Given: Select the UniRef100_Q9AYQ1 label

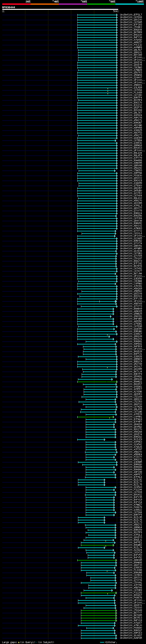Looking at the screenshot, I should pos(131,316).
